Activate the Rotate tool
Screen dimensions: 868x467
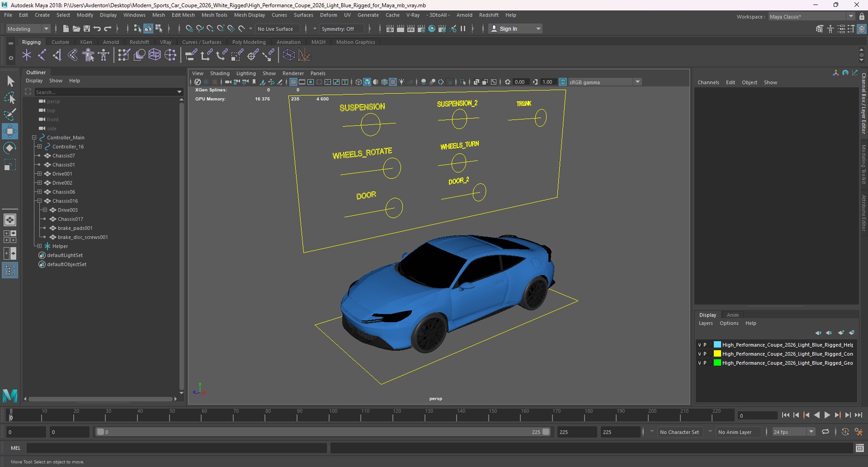(x=10, y=148)
